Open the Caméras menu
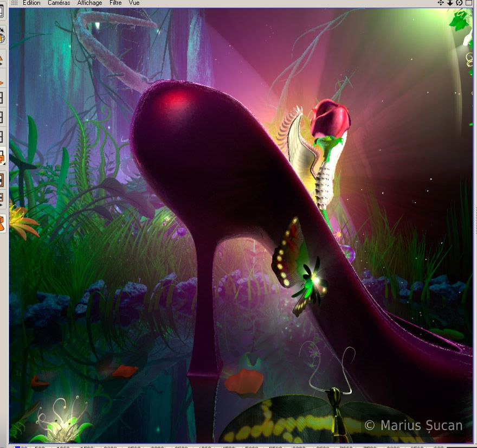Screen dimensions: 477x448 pos(59,3)
